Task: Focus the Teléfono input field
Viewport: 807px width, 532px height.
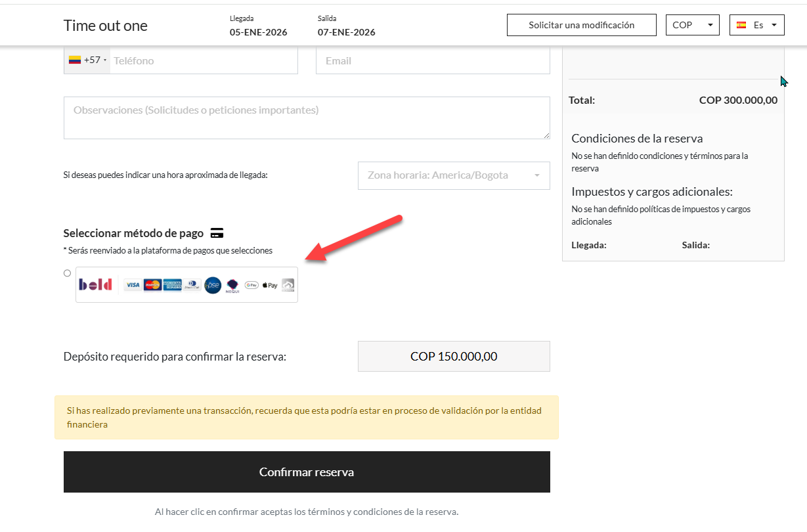Action: (x=202, y=60)
